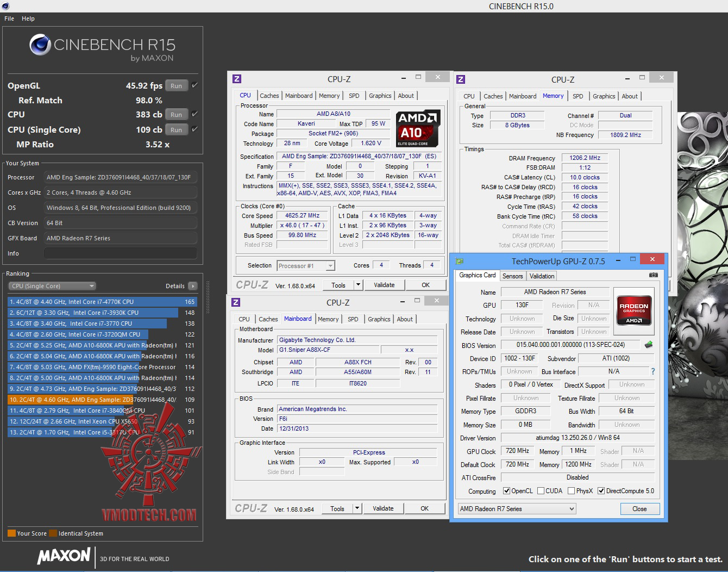
Task: Click the GPU-Z save BIOS chip icon
Action: tap(648, 345)
